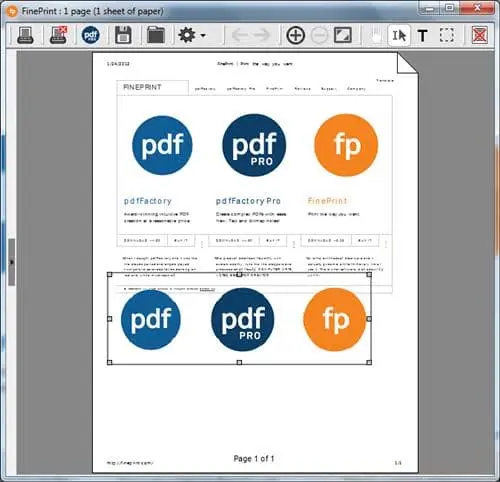Click the folded page corner
Screen dimensions: 500x482
click(x=407, y=63)
